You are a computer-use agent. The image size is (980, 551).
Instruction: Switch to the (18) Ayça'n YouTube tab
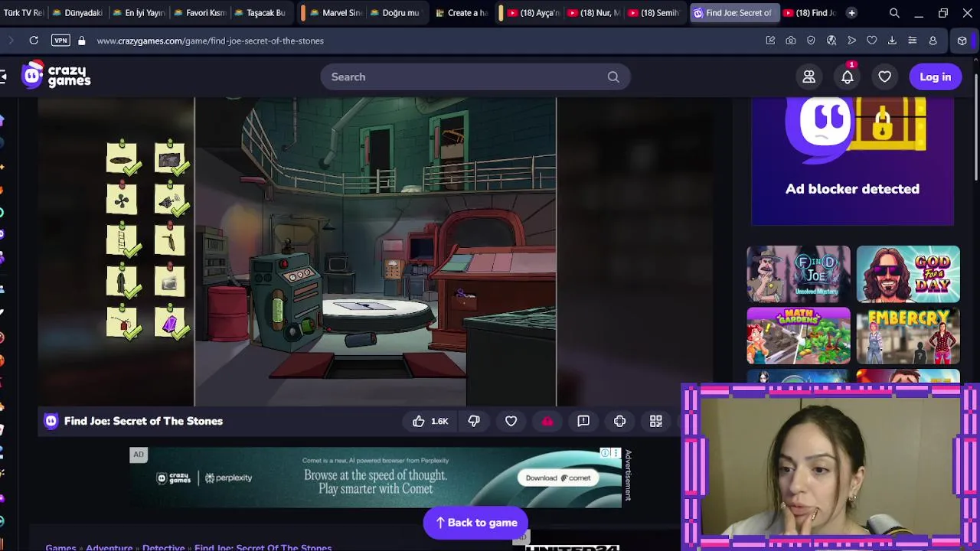(534, 13)
